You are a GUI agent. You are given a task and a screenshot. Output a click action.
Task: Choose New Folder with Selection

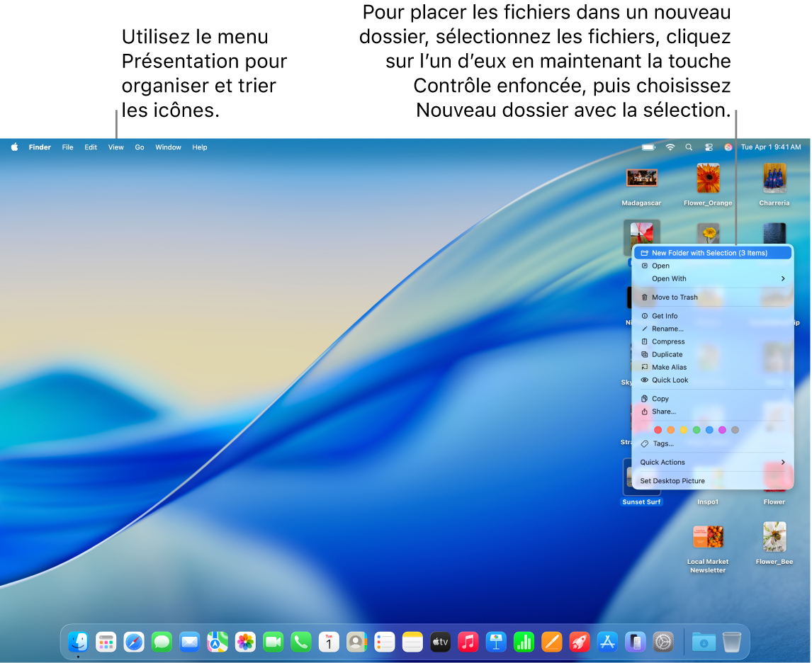[x=709, y=253]
